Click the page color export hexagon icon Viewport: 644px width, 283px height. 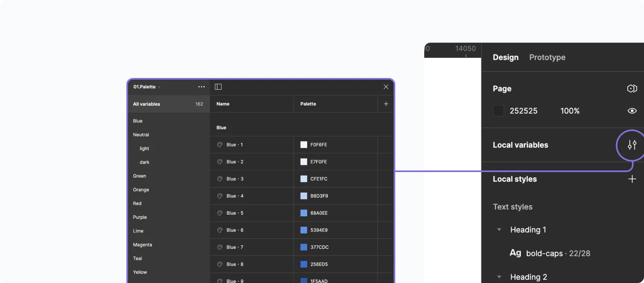click(x=632, y=88)
